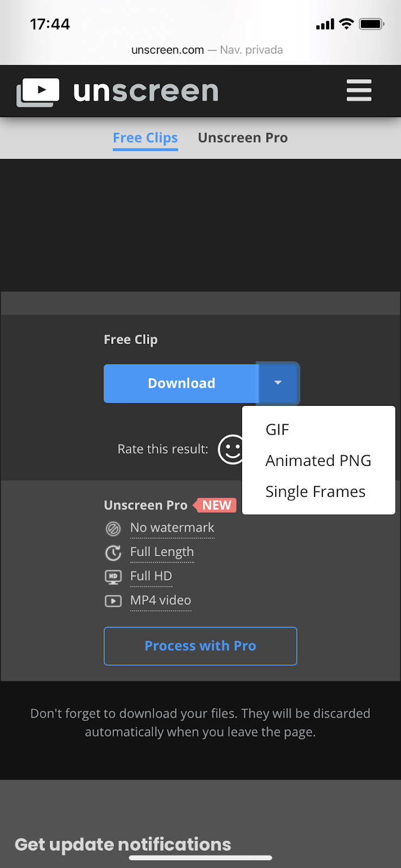Tap the unscreen.com address bar
401x868 pixels.
200,49
